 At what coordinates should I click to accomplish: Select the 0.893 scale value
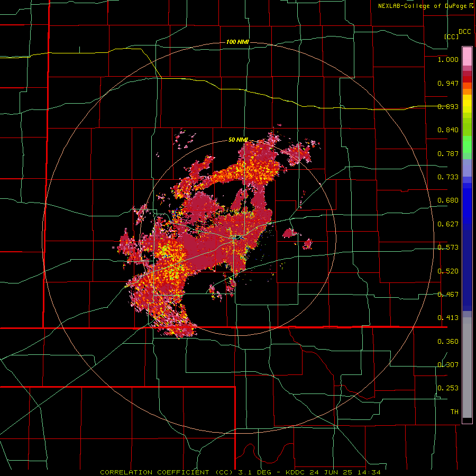448,106
